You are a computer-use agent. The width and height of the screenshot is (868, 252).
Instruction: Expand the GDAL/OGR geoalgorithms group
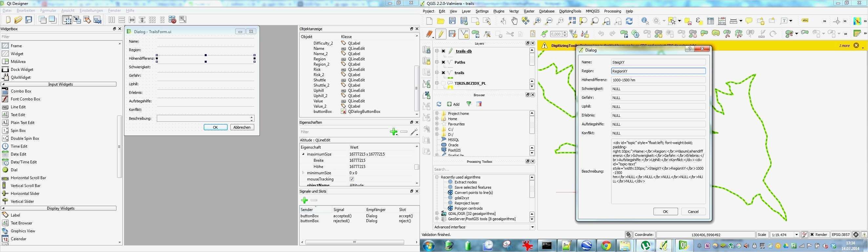point(437,214)
